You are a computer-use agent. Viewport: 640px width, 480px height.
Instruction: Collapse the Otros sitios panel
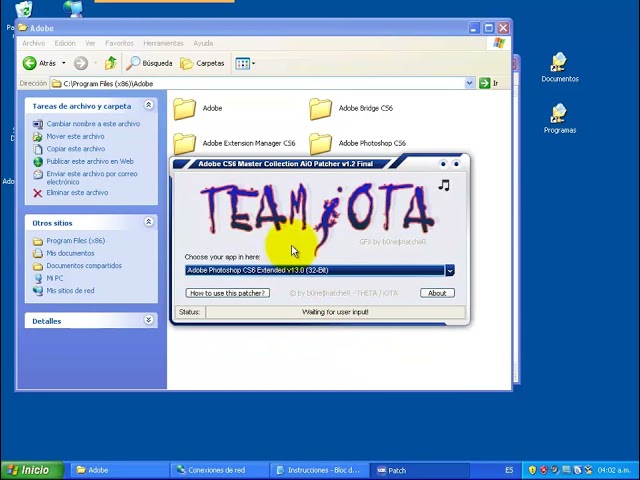149,222
